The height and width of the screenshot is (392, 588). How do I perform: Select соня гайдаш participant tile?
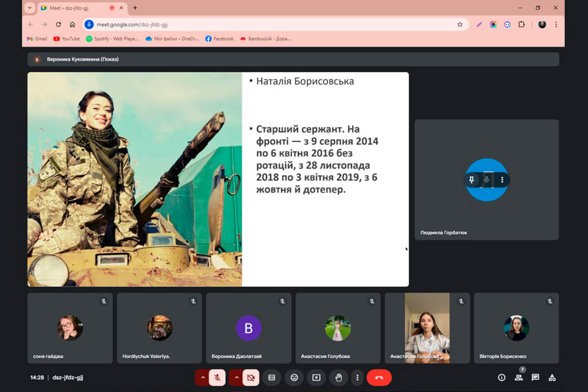click(x=70, y=328)
